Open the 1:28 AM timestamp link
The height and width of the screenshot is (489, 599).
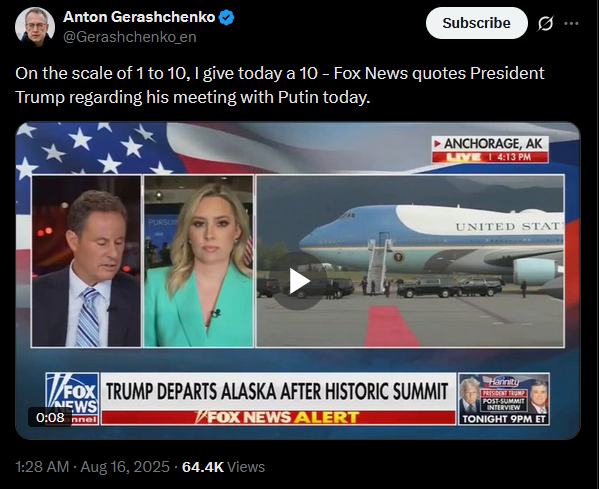pyautogui.click(x=42, y=467)
